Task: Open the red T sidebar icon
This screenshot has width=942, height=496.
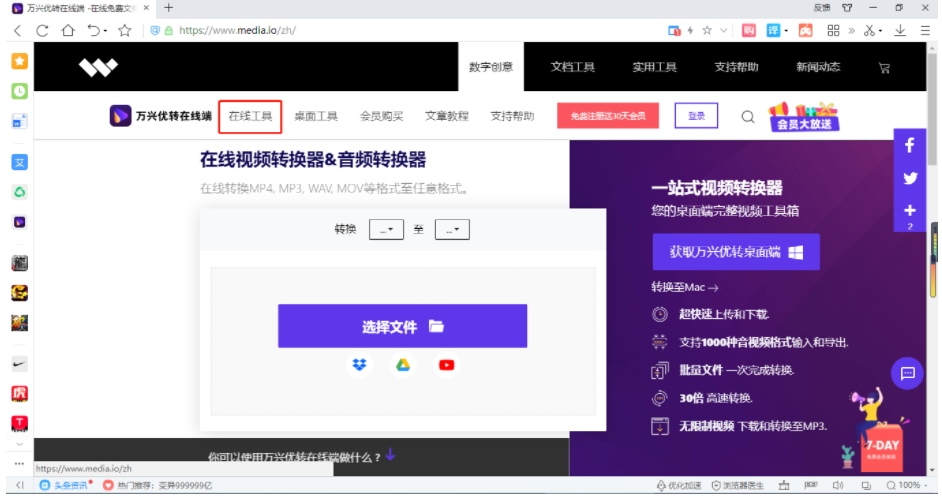Action: 20,423
